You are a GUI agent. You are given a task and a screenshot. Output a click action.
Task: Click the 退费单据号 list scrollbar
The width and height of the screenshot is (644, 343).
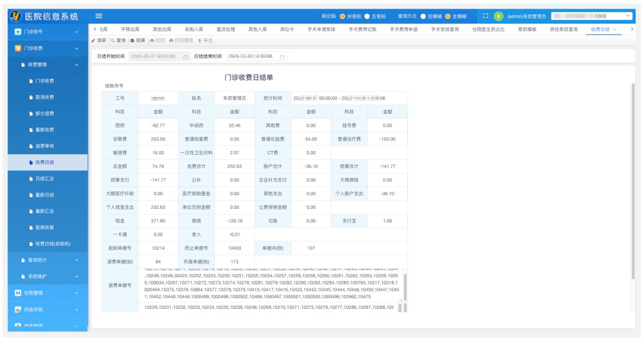pyautogui.click(x=405, y=288)
